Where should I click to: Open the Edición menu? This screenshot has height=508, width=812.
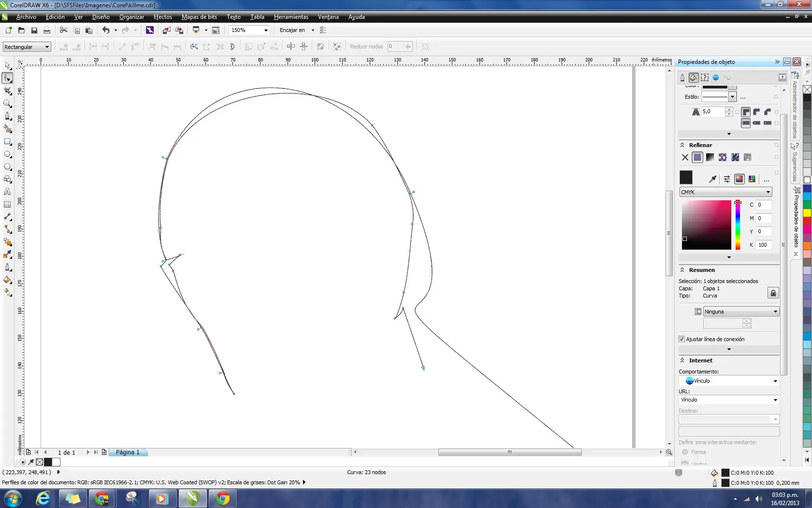click(x=55, y=17)
